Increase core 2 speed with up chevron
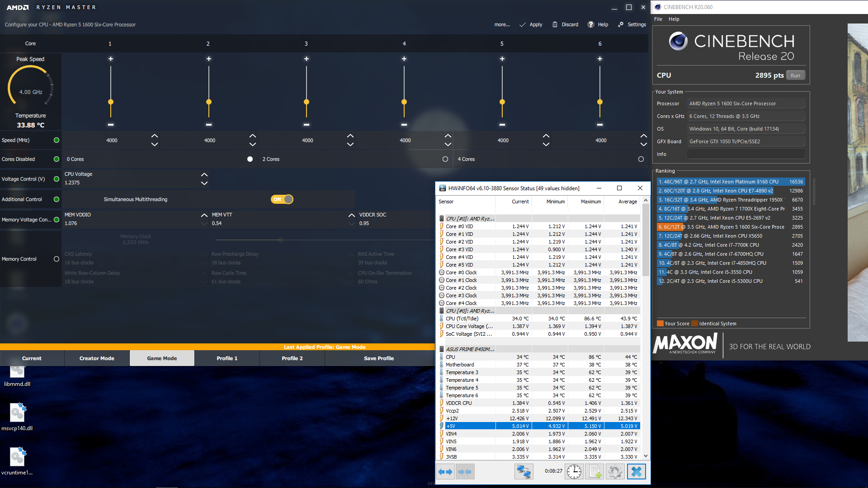Image resolution: width=868 pixels, height=488 pixels. [x=253, y=136]
